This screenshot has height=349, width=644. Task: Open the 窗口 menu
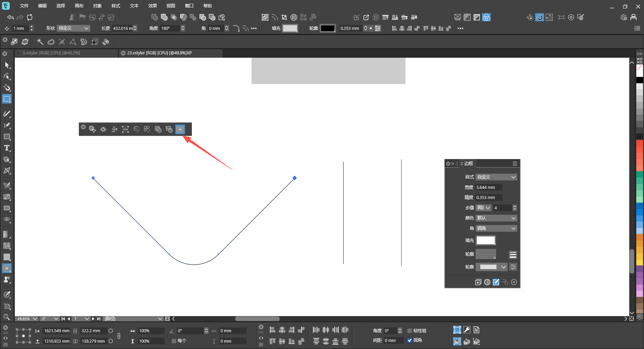tap(189, 6)
